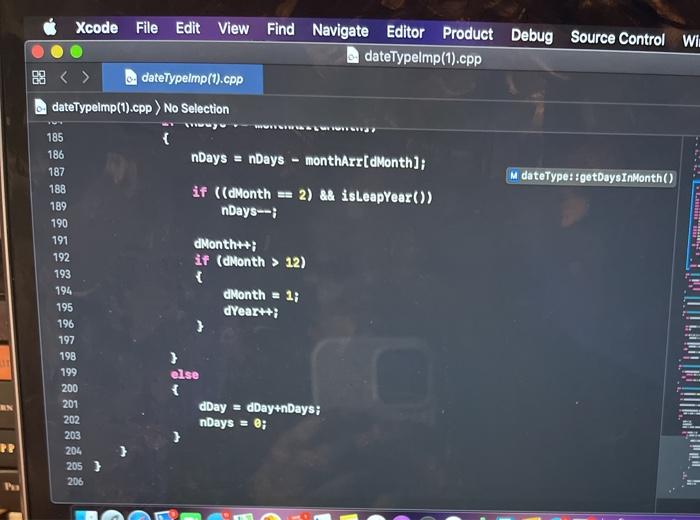This screenshot has width=700, height=520.
Task: Open the Debug menu
Action: [532, 35]
